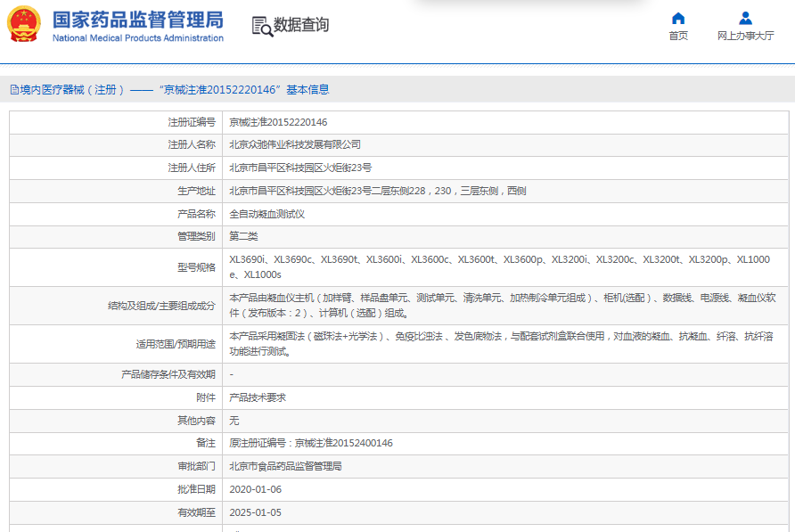
Task: Click the national emblem logo
Action: click(x=23, y=24)
